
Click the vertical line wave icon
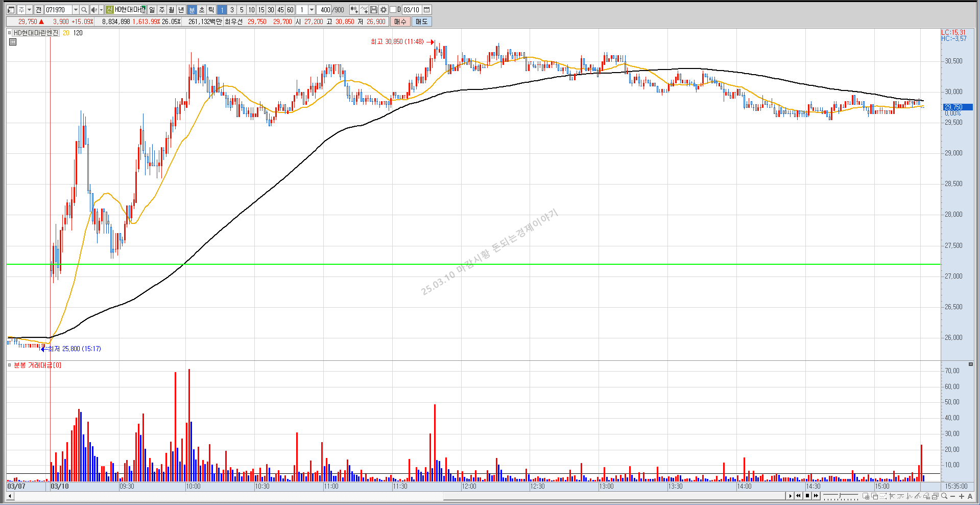pyautogui.click(x=909, y=496)
